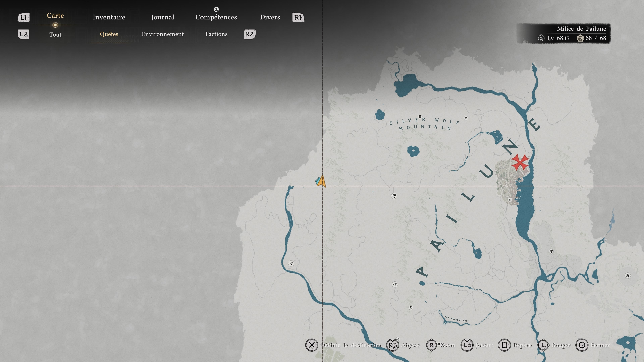The image size is (644, 362).
Task: Select the Quêtes map filter
Action: (109, 34)
